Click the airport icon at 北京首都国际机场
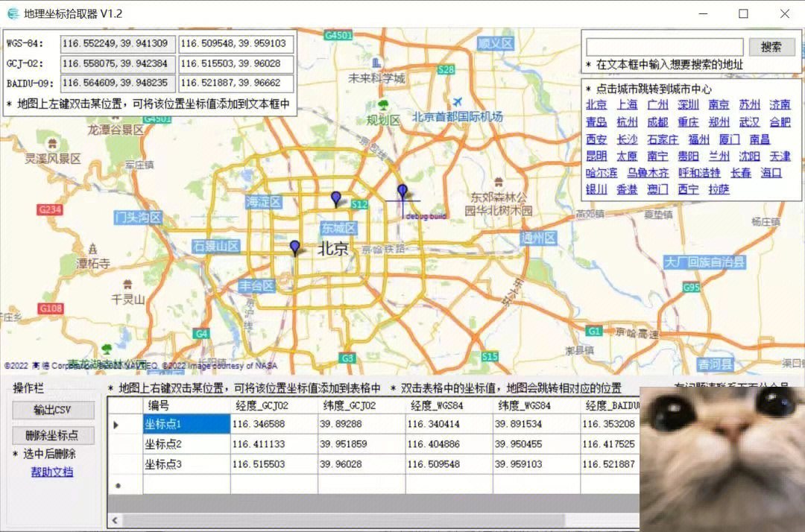The height and width of the screenshot is (532, 805). point(457,101)
